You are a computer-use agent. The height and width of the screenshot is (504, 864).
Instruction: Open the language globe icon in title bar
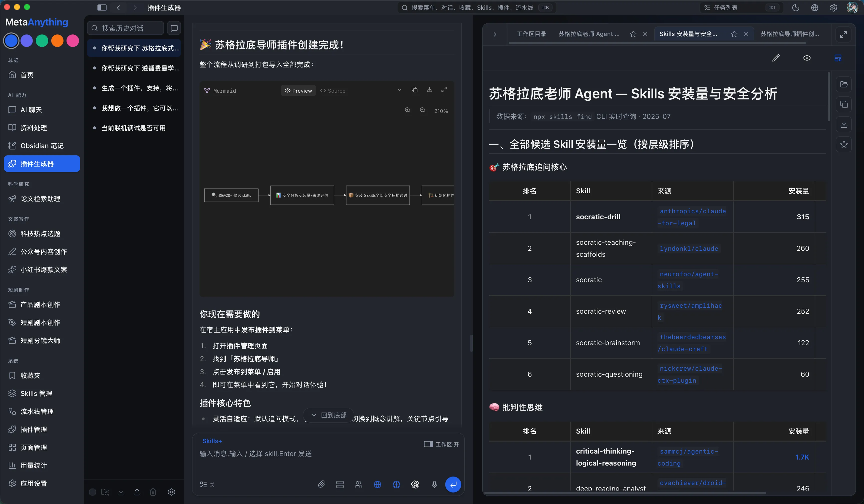click(x=815, y=7)
